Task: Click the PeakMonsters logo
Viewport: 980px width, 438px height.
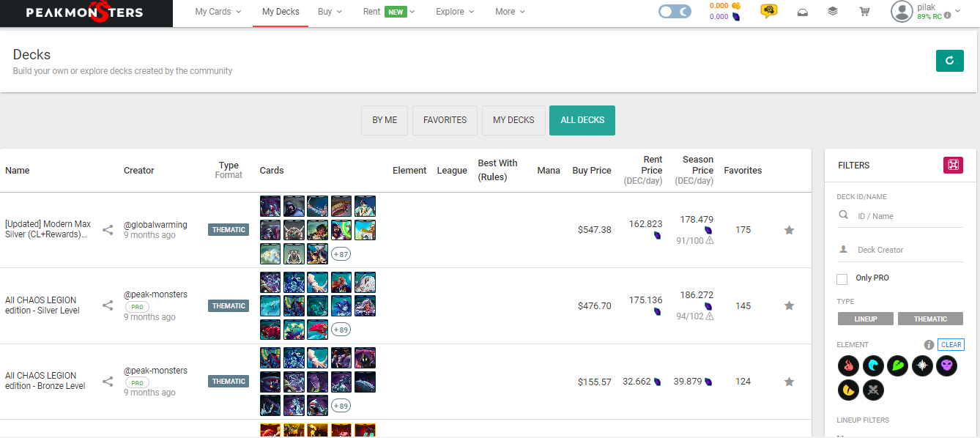Action: point(85,12)
